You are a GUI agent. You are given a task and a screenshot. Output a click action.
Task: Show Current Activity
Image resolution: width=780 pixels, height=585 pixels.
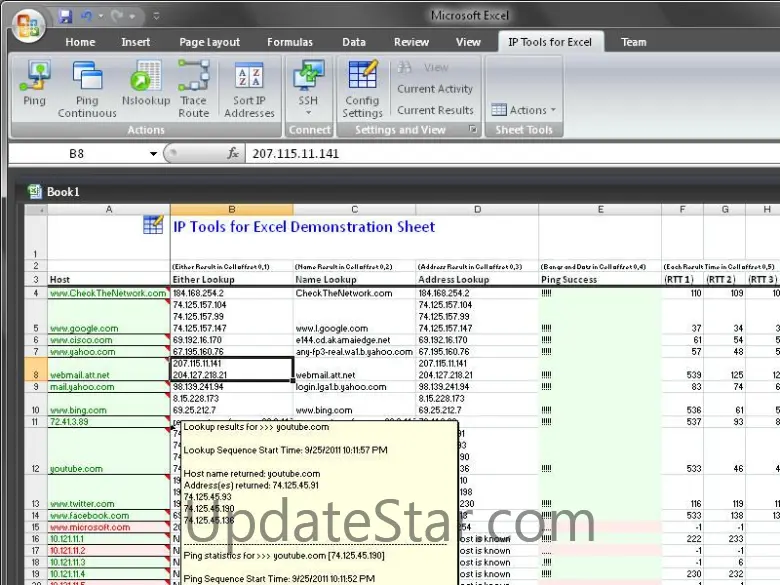click(435, 89)
